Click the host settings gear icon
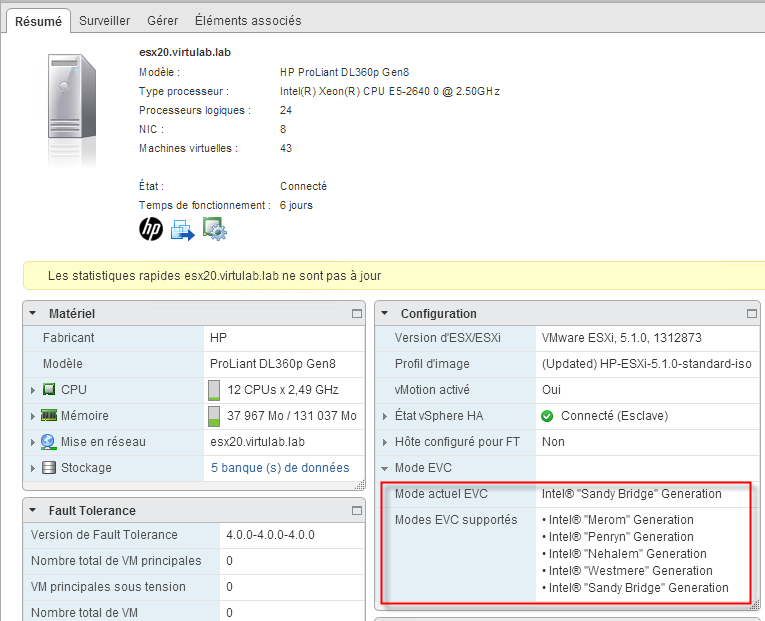The image size is (765, 621). 215,229
